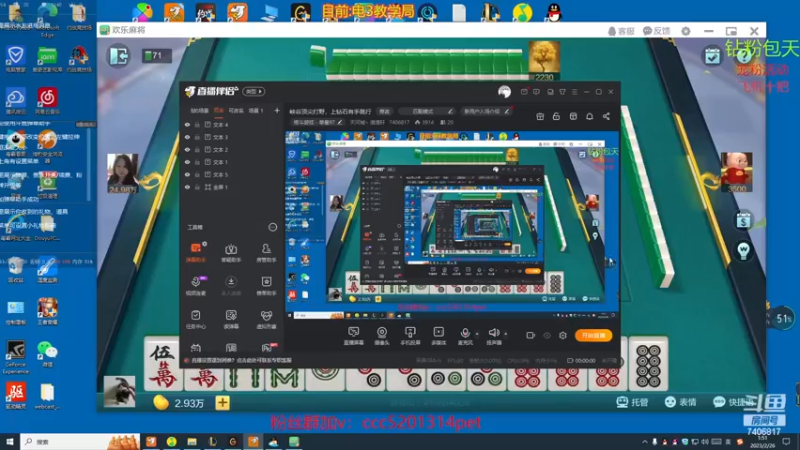Open the teleprompter tool

point(231,319)
